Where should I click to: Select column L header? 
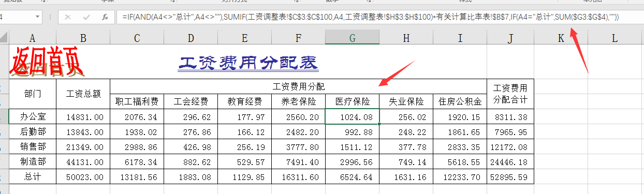pos(614,38)
